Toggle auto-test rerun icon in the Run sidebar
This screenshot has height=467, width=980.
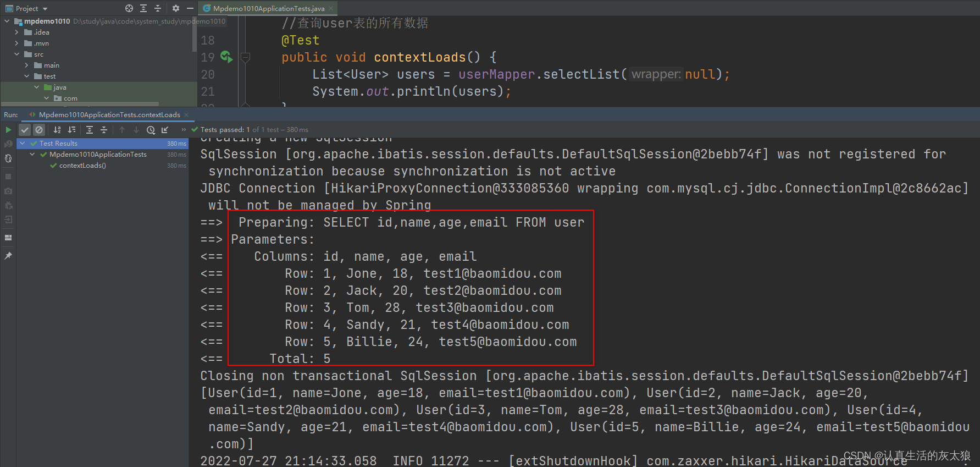[8, 158]
